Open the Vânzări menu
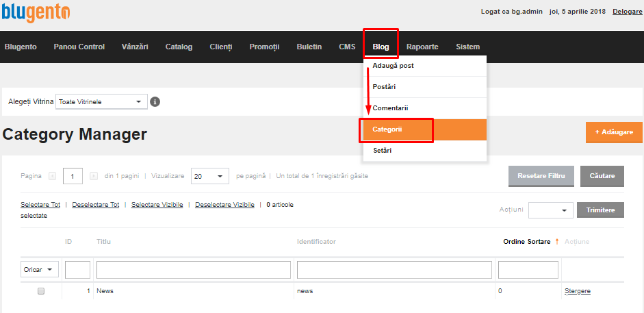This screenshot has width=644, height=313. point(135,47)
